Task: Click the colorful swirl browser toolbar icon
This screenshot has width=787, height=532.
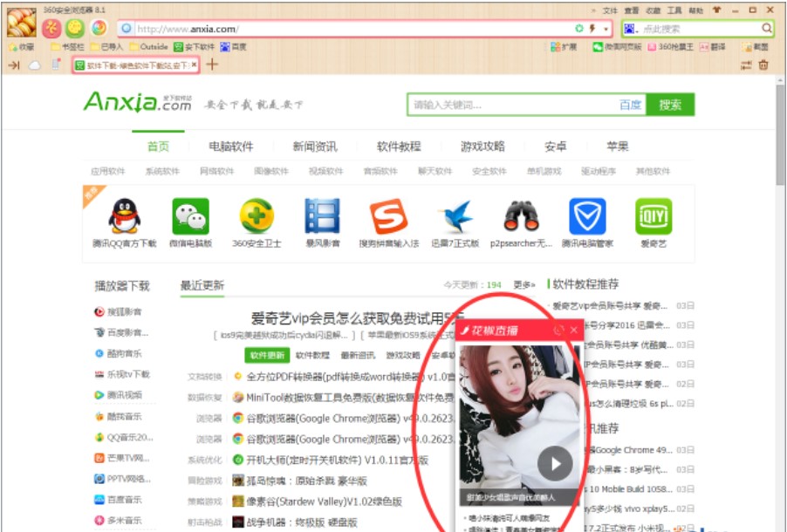Action: coord(99,28)
